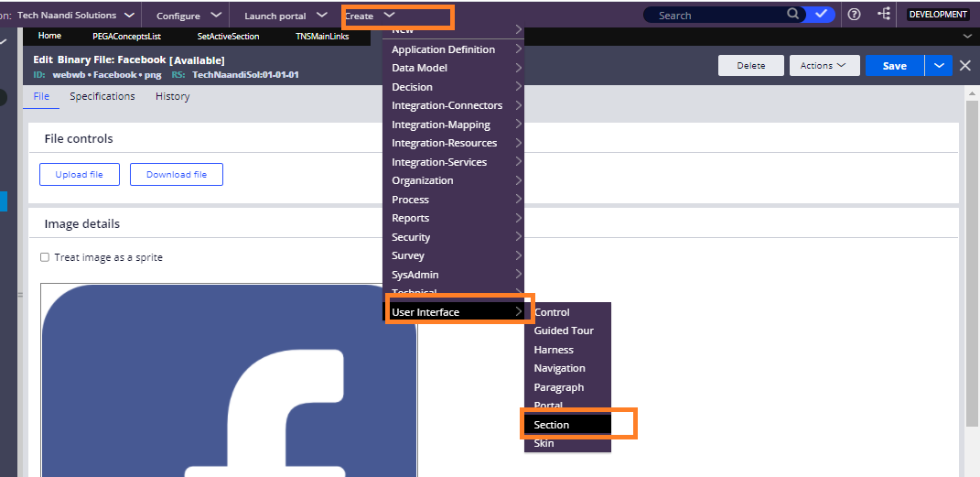980x477 pixels.
Task: Expand the tab list chevron at right
Action: pos(967,37)
